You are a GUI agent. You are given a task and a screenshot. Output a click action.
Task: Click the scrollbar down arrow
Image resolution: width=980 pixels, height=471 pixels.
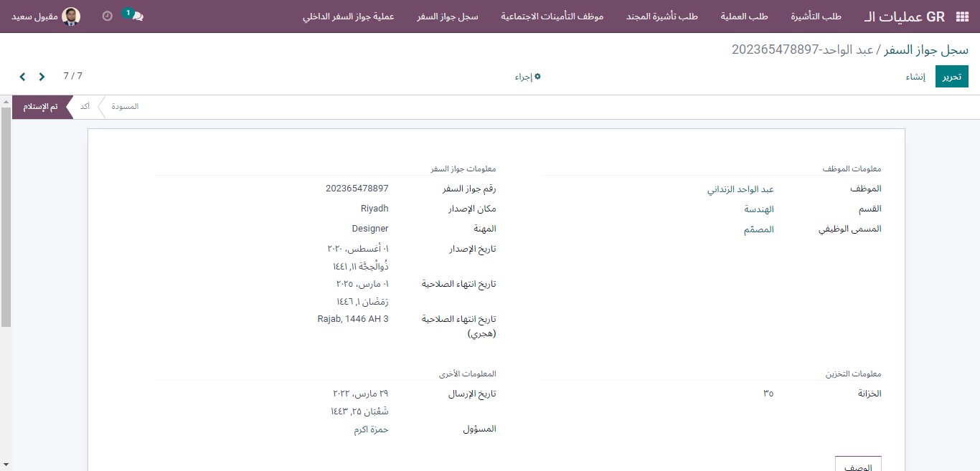[x=6, y=465]
